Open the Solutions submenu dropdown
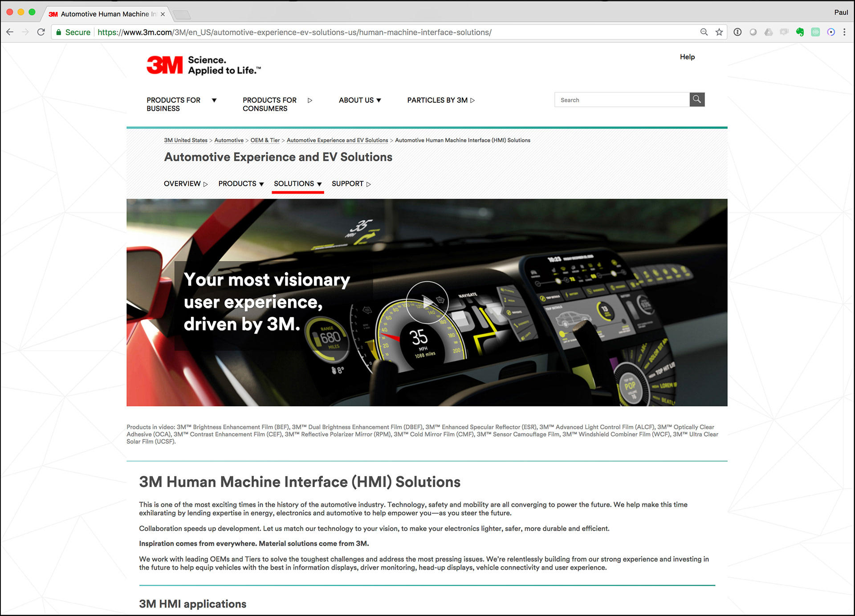 pyautogui.click(x=297, y=183)
